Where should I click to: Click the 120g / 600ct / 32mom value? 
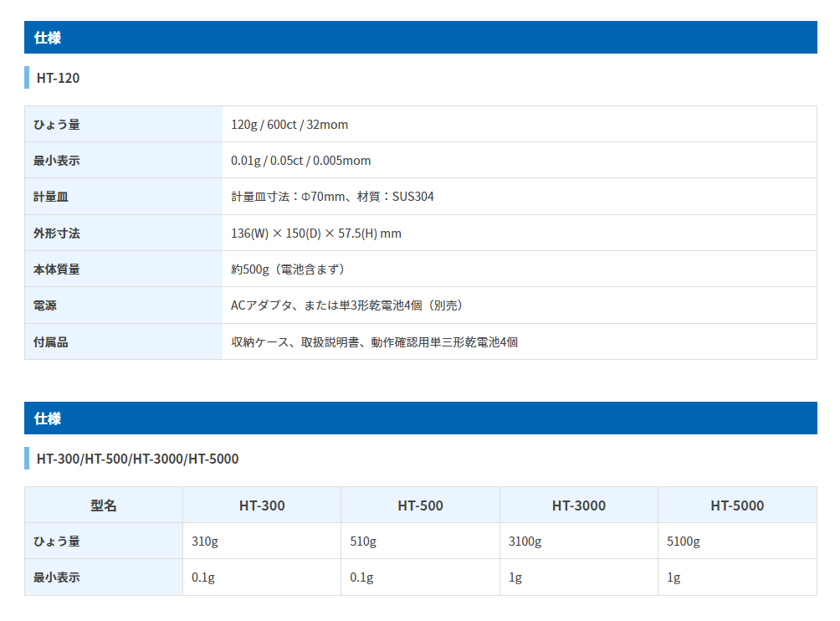(289, 125)
